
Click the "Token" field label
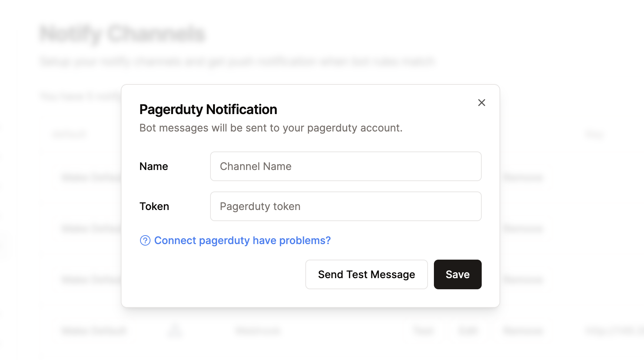154,206
